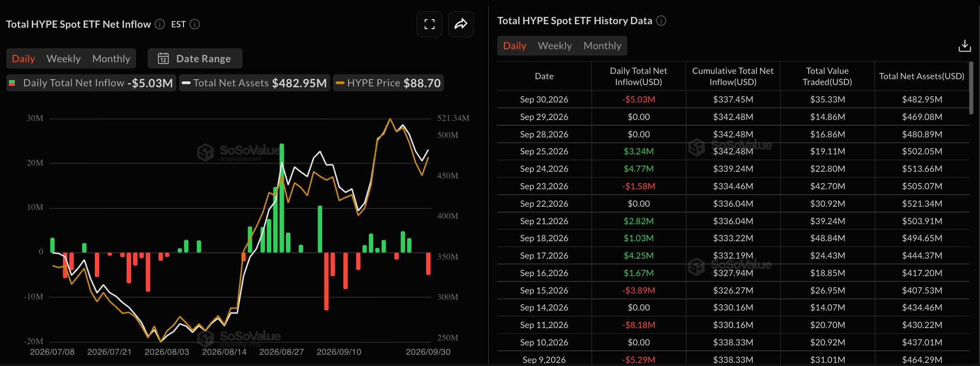Image resolution: width=980 pixels, height=366 pixels.
Task: Click the tall red bar near 2026/09/10
Action: [326, 281]
